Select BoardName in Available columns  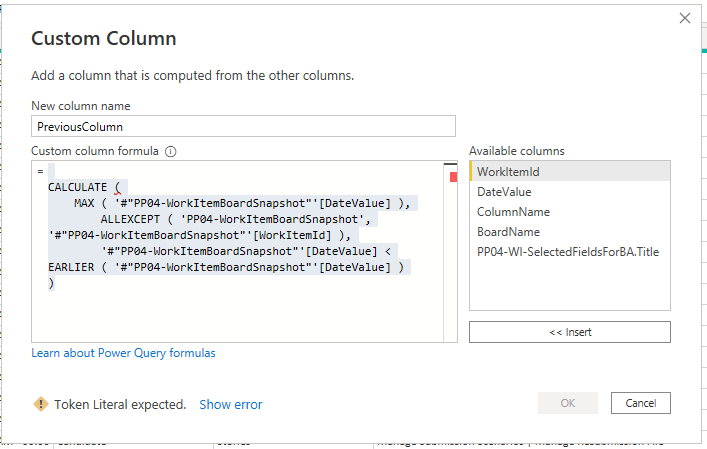click(570, 231)
